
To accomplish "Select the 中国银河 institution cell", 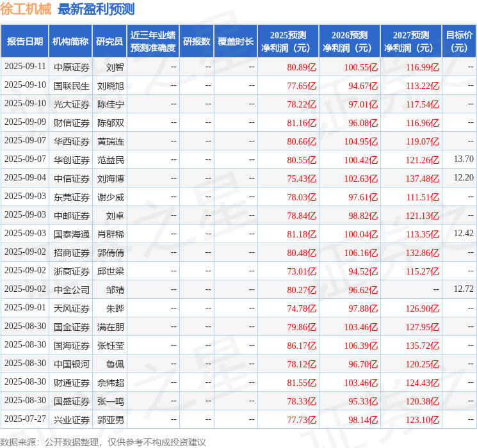I will [72, 364].
